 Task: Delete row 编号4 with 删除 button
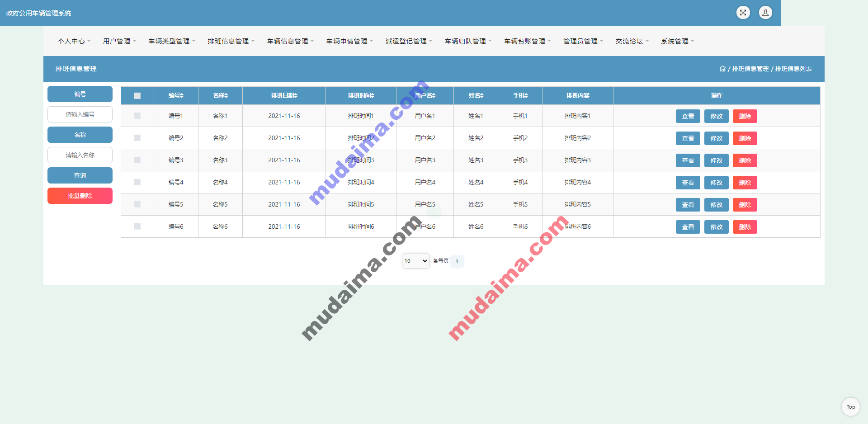click(x=745, y=183)
